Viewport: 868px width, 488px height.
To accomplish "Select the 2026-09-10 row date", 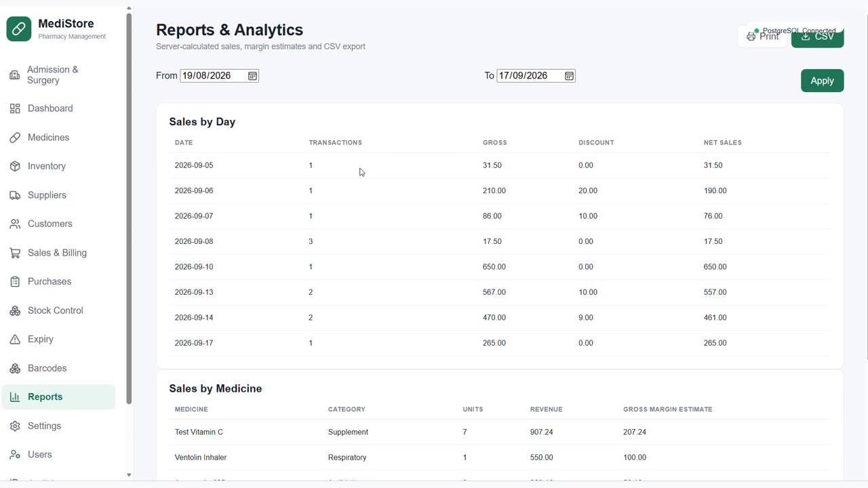I will pos(194,267).
